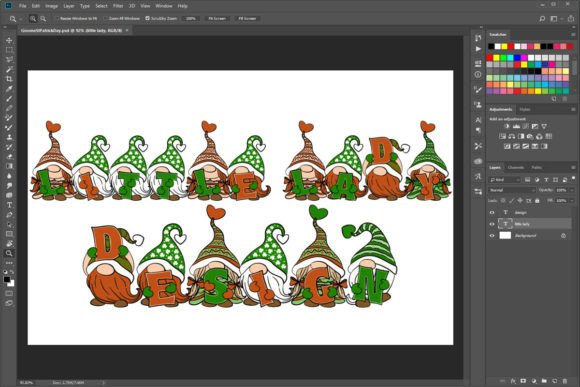This screenshot has height=387, width=580.
Task: Uncheck the Scrubby Zoom checkbox
Action: [x=147, y=18]
